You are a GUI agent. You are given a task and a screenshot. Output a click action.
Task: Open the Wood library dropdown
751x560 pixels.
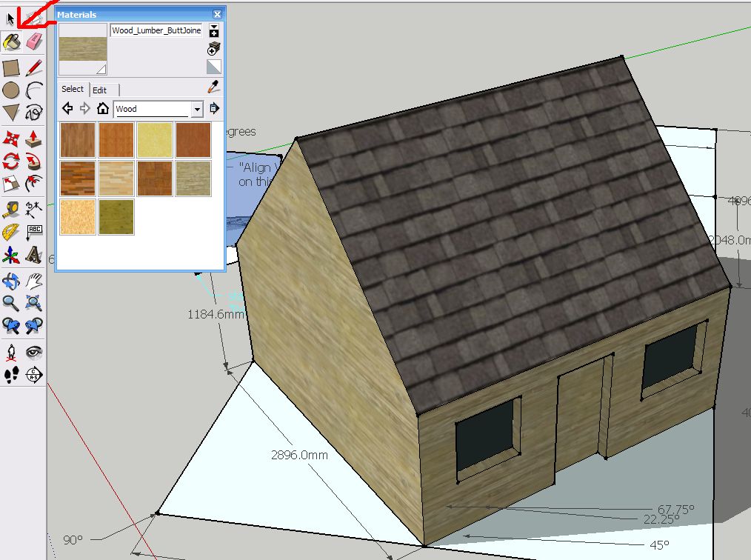[197, 109]
